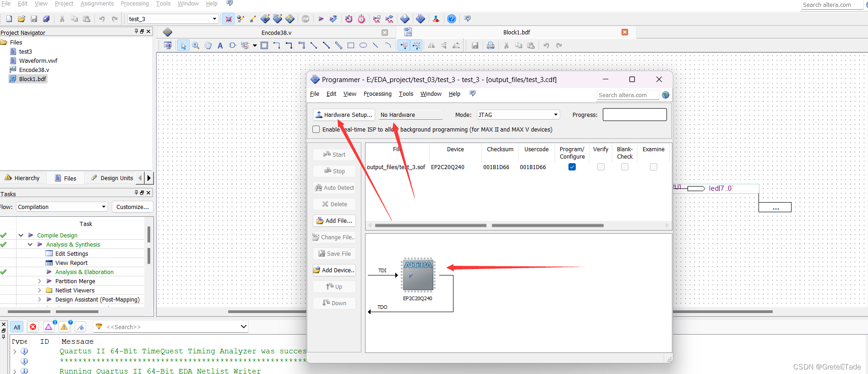Select the Hand pan tool
Image resolution: width=868 pixels, height=374 pixels.
(208, 45)
